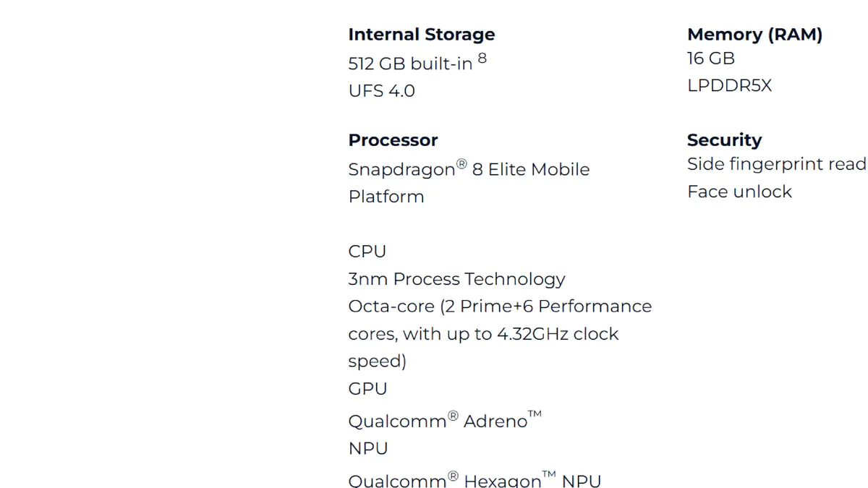The width and height of the screenshot is (868, 488).
Task: Click the LPDDR5X memory type text
Action: pyautogui.click(x=729, y=86)
